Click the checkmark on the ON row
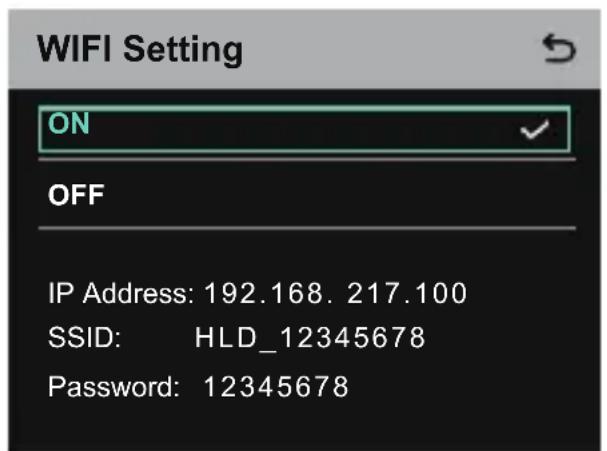Viewport: 607px width, 451px height. [535, 129]
